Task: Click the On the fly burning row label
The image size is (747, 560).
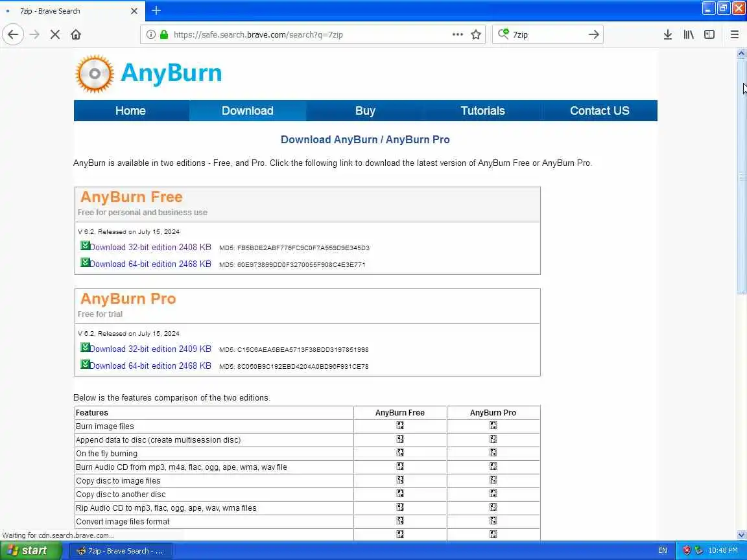Action: pos(107,453)
